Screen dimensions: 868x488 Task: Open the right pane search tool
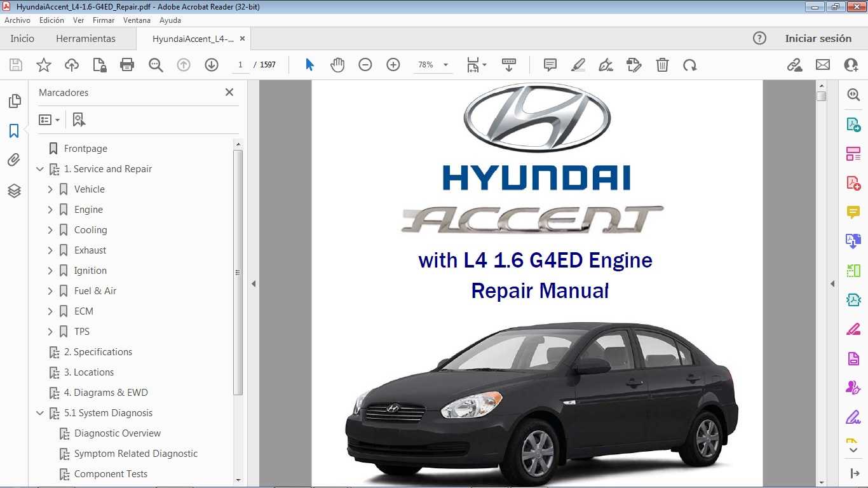pyautogui.click(x=853, y=95)
